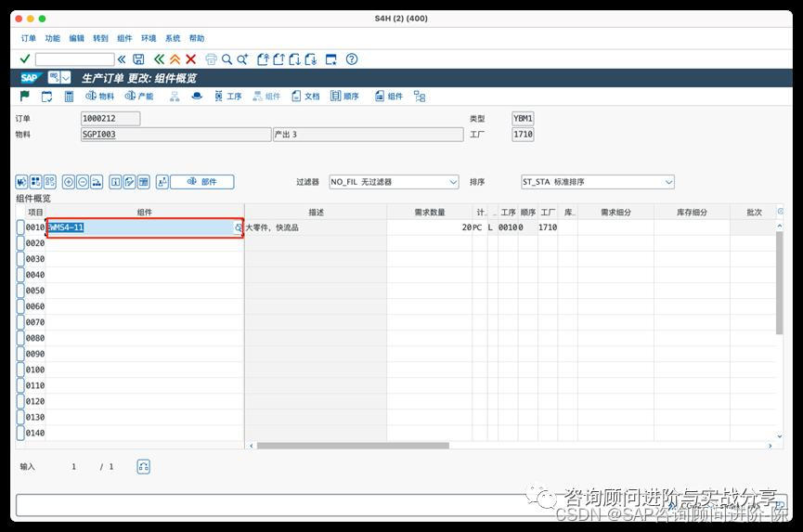Open the 帮助 menu
The height and width of the screenshot is (532, 803).
(x=197, y=38)
